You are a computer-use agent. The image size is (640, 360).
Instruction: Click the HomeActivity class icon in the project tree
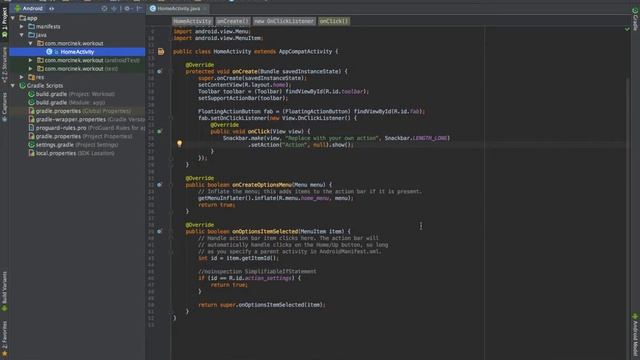click(49, 52)
